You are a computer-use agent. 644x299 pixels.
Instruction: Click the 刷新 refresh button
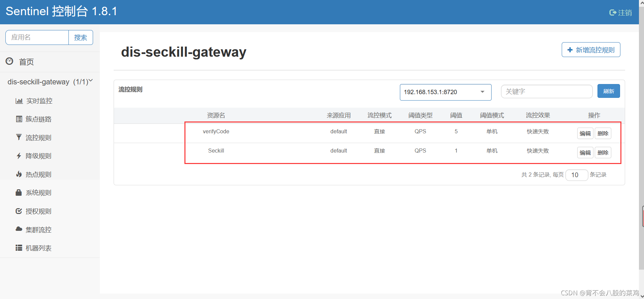pos(609,91)
